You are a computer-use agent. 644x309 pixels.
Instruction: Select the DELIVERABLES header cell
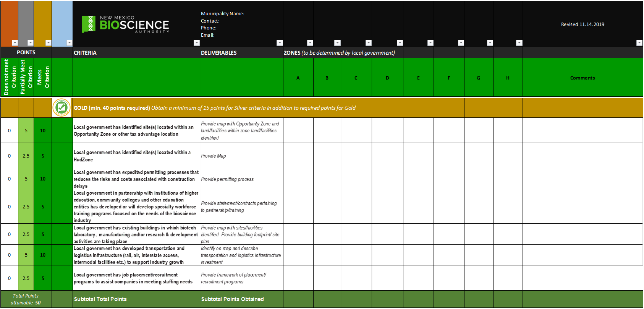241,52
